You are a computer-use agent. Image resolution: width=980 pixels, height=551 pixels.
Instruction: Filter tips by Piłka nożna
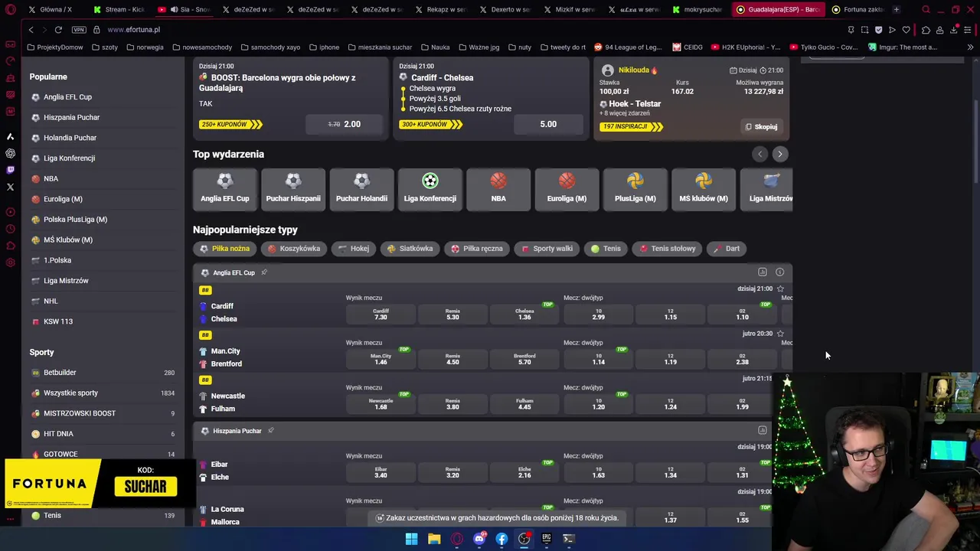click(x=225, y=248)
